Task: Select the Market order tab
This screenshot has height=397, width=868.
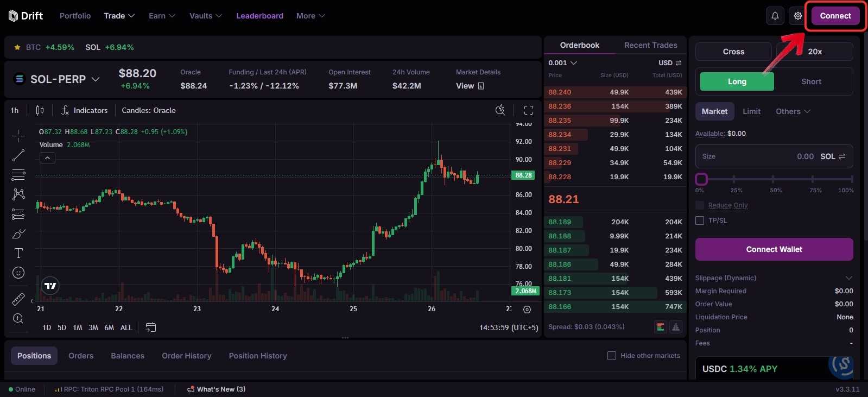Action: click(x=714, y=111)
